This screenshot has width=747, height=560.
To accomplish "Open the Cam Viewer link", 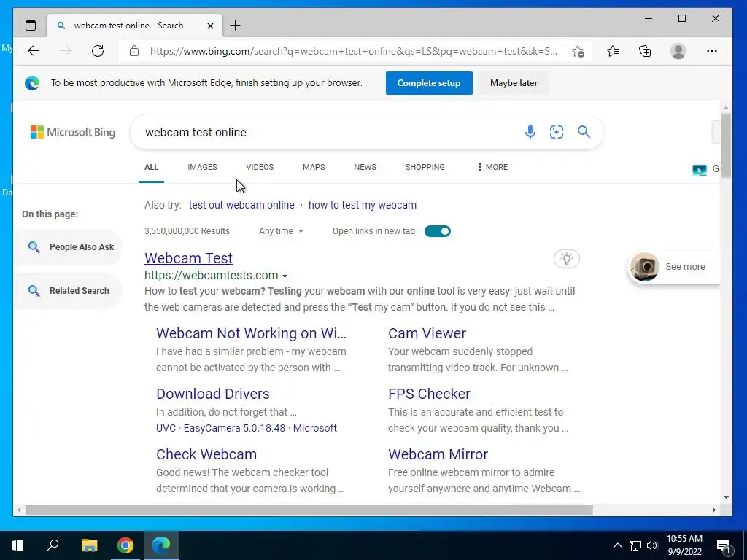I will pyautogui.click(x=427, y=332).
